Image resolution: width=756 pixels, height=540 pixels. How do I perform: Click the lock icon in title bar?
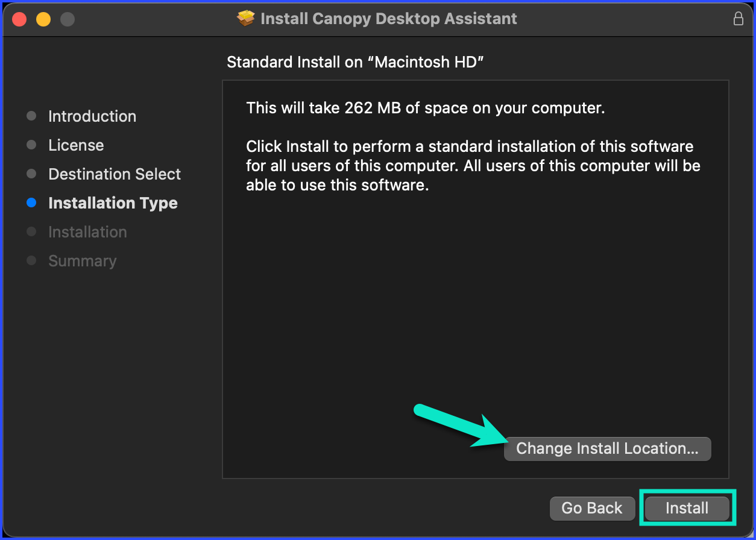[738, 19]
